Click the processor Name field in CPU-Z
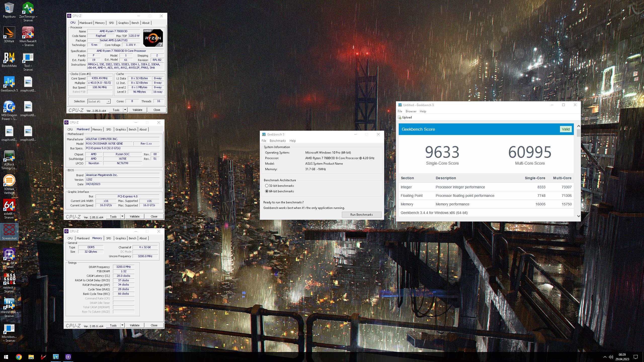Screen dimensions: 644x362 click(113, 31)
